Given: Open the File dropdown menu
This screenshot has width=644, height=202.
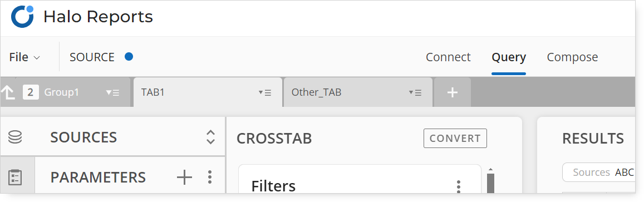Looking at the screenshot, I should (x=24, y=57).
